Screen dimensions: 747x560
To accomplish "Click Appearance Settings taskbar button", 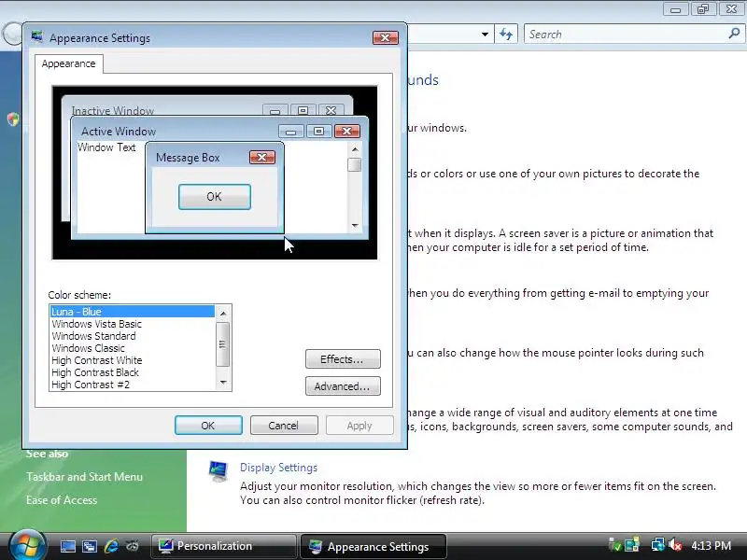I will [x=373, y=546].
